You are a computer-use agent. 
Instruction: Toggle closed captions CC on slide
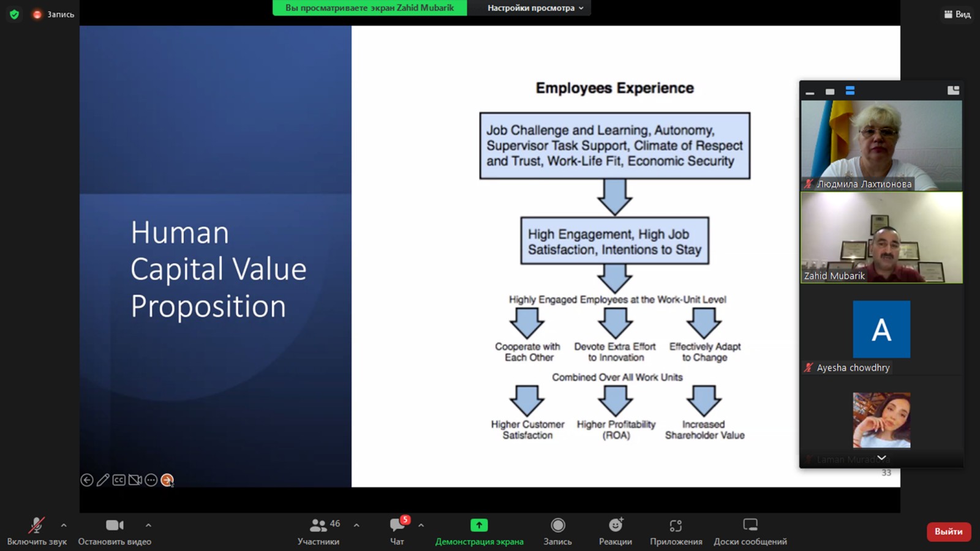119,480
